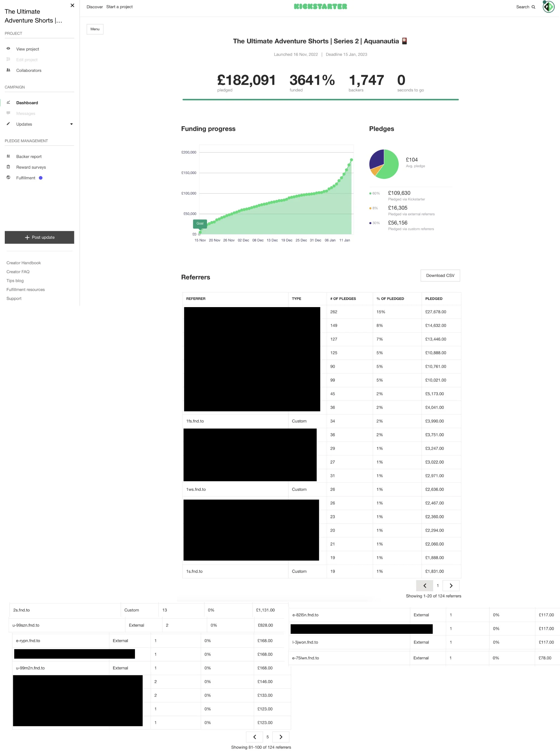Image resolution: width=560 pixels, height=754 pixels.
Task: Click the e-82l5n.fnd.to referrer cell
Action: pos(349,615)
